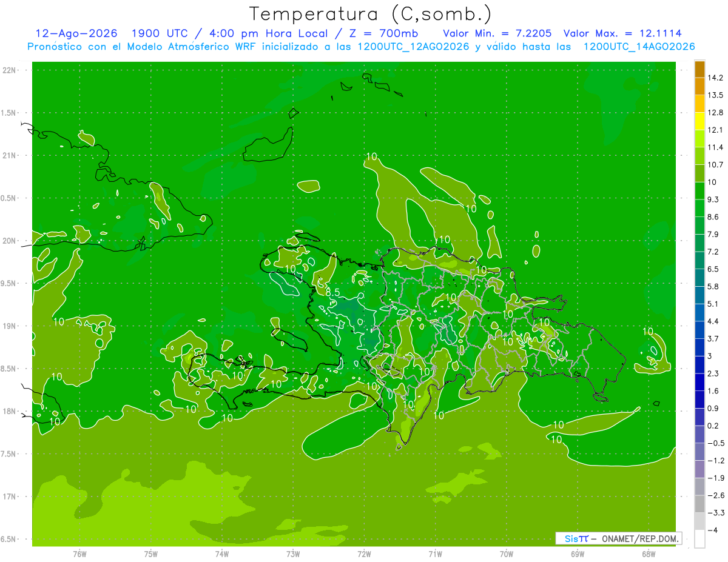Click the '1200UTC_14AGO2026' valid-until timestamp
The height and width of the screenshot is (562, 728).
click(639, 47)
